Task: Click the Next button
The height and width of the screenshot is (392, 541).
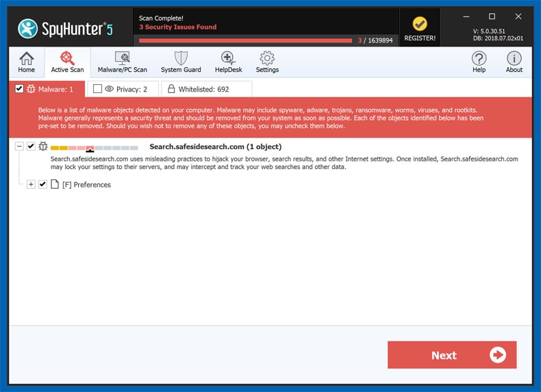Action: [x=451, y=355]
